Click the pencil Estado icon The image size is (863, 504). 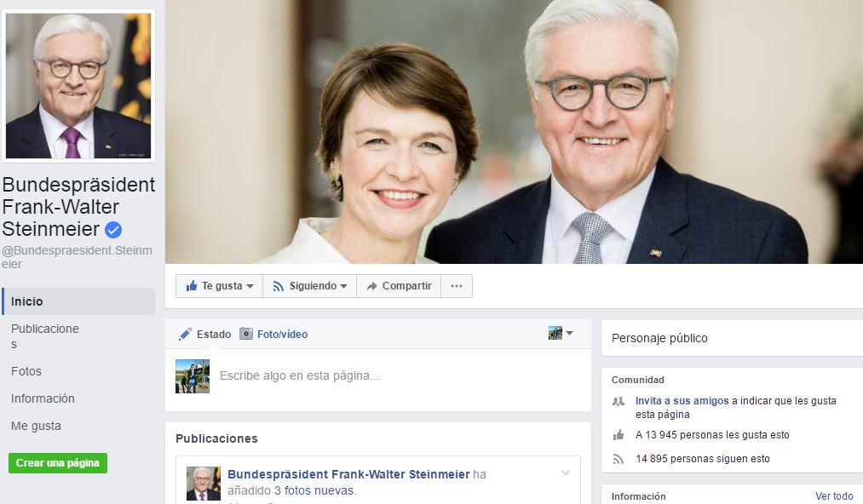coord(185,335)
